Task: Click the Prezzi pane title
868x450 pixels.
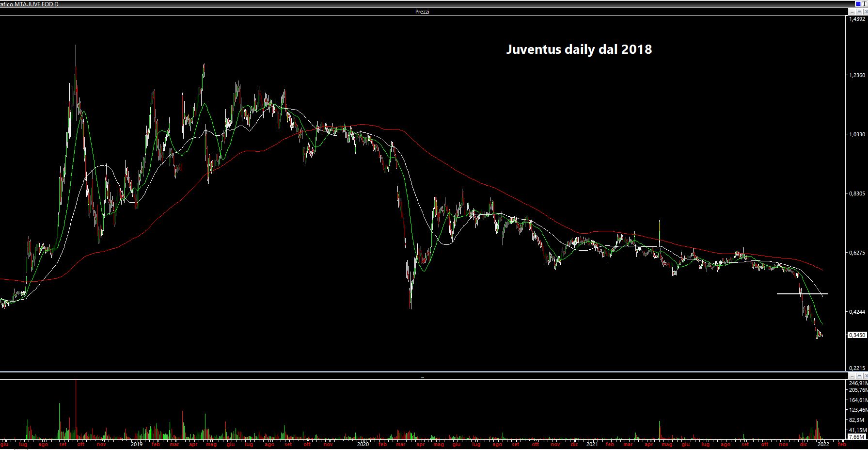Action: tap(422, 12)
